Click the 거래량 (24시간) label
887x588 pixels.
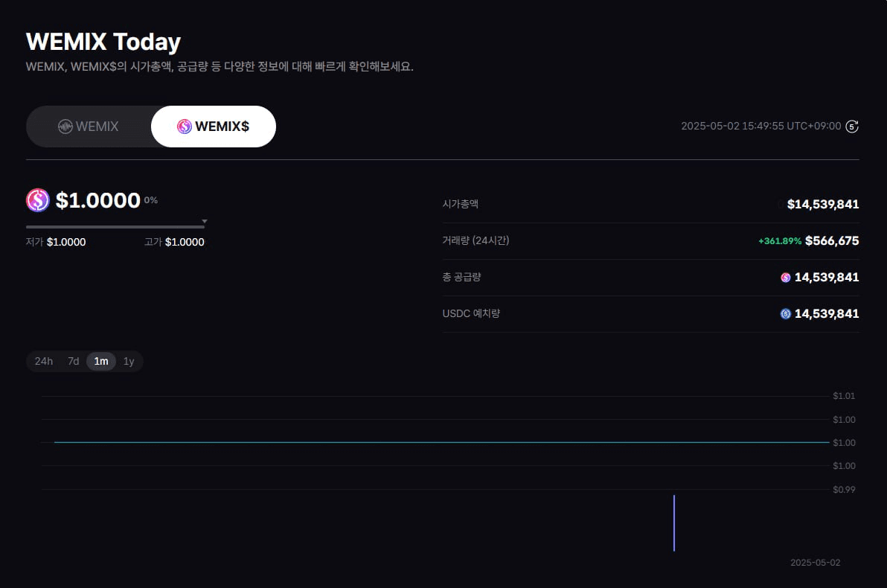click(x=475, y=240)
